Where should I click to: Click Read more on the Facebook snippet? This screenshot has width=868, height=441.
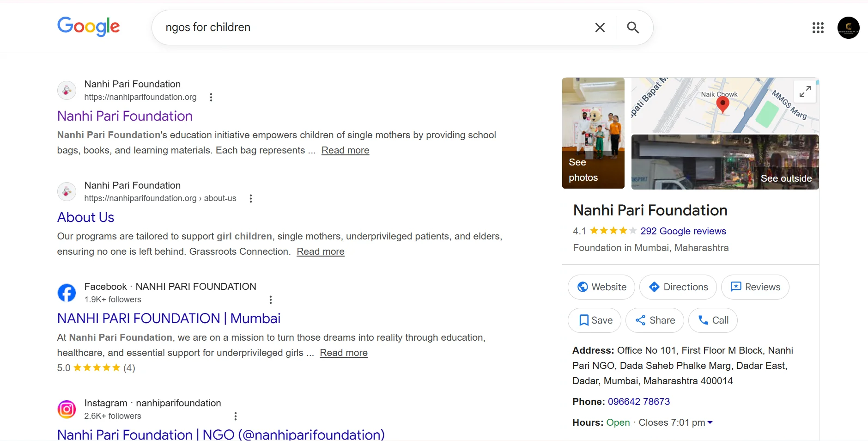point(344,353)
